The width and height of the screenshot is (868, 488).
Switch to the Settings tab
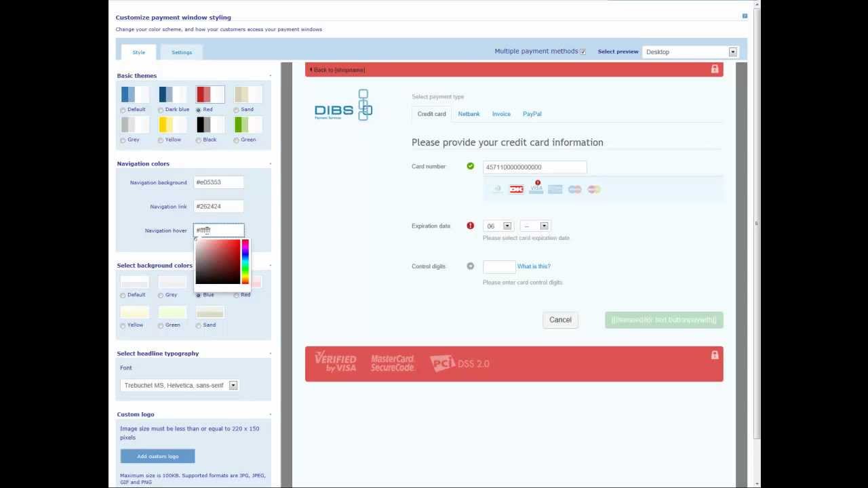point(182,52)
